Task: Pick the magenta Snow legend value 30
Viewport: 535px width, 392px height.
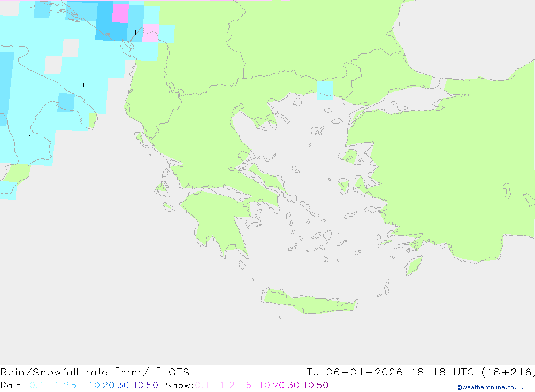Action: (x=293, y=385)
